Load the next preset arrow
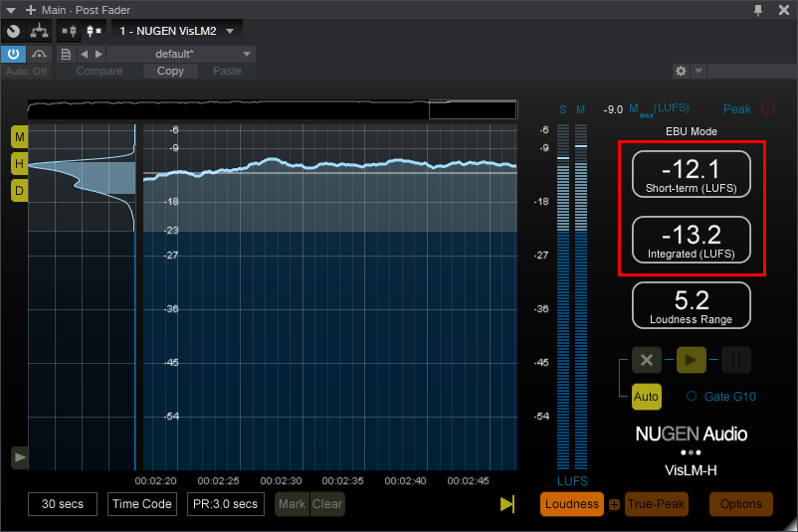This screenshot has width=798, height=532. click(x=99, y=54)
